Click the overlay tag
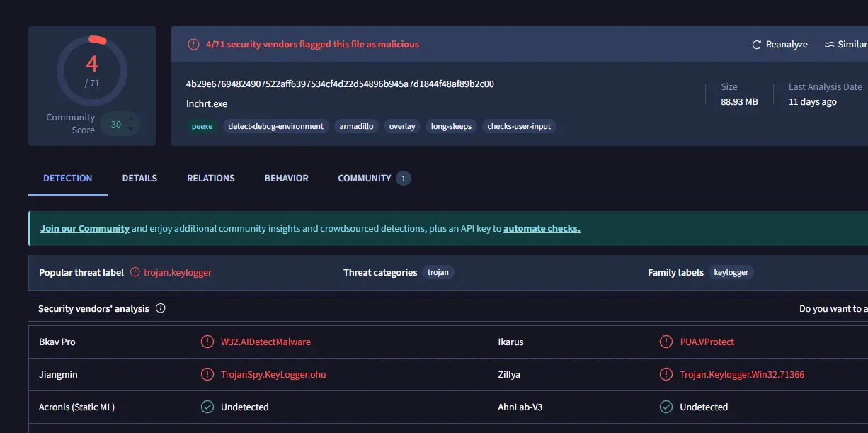 point(402,127)
